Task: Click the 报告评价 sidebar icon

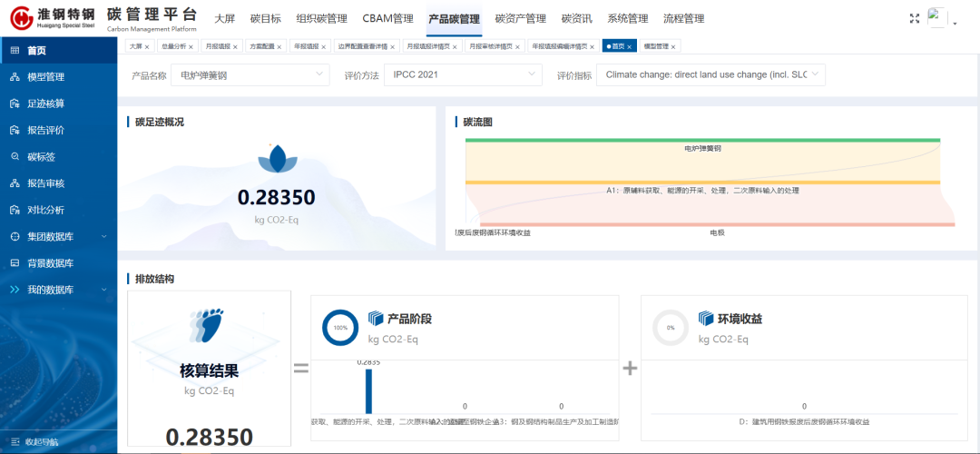Action: coord(15,131)
